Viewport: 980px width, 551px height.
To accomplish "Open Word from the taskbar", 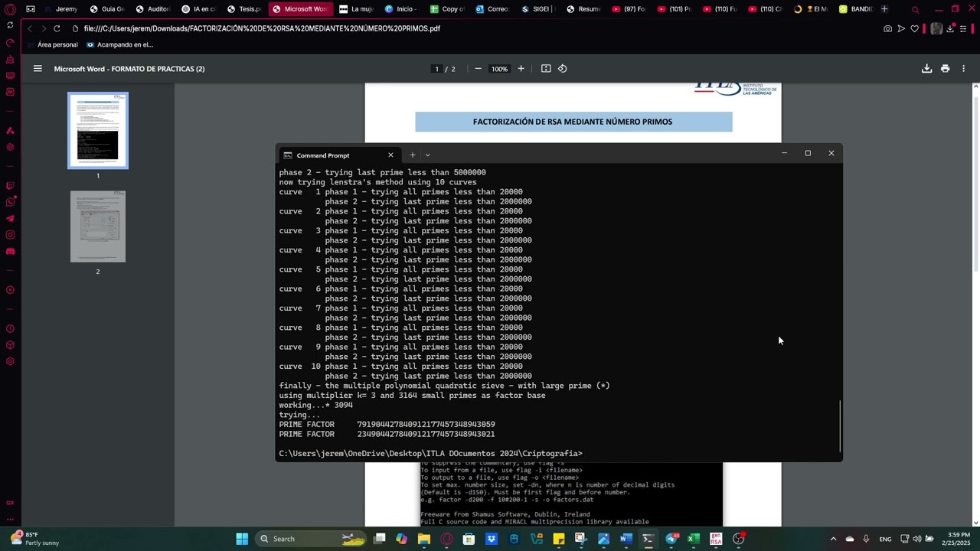I will point(626,539).
